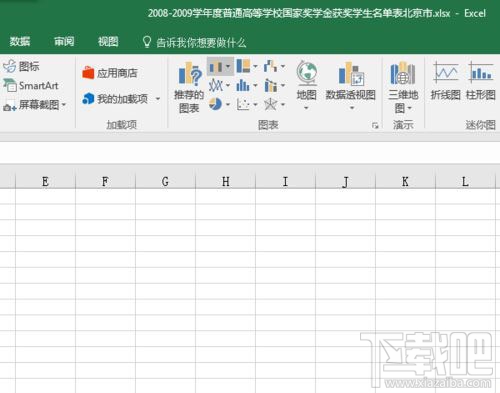Screen dimensions: 500x393
Task: Select column F header
Action: click(x=105, y=182)
